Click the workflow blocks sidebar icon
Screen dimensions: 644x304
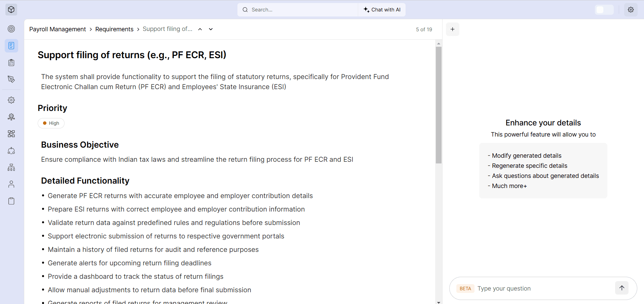(x=11, y=134)
